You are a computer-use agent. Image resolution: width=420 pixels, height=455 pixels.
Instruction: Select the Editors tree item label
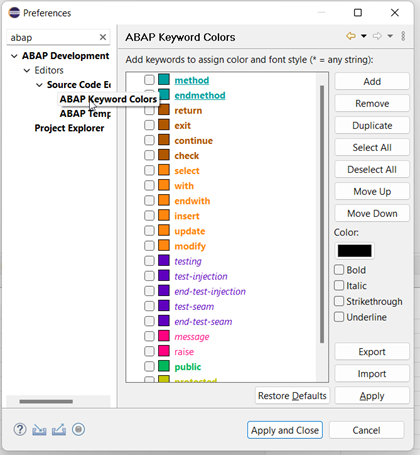49,70
